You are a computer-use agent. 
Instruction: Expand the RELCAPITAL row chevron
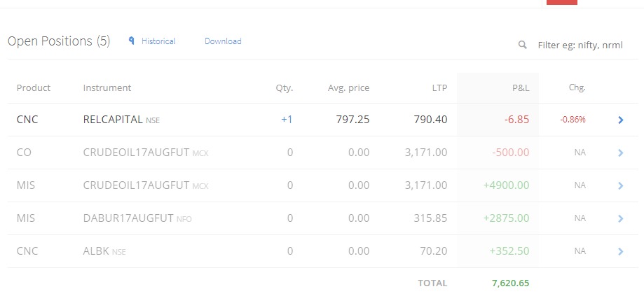click(621, 120)
